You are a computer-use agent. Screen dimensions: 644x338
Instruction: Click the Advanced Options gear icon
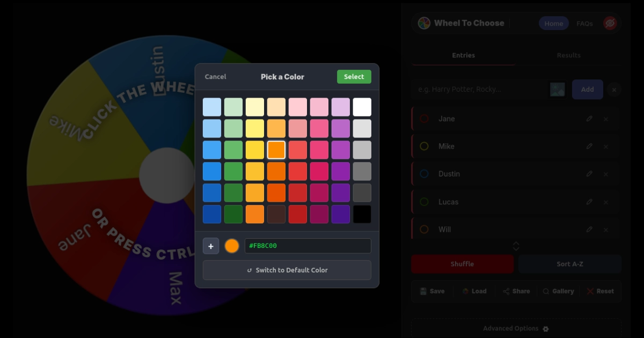tap(545, 328)
